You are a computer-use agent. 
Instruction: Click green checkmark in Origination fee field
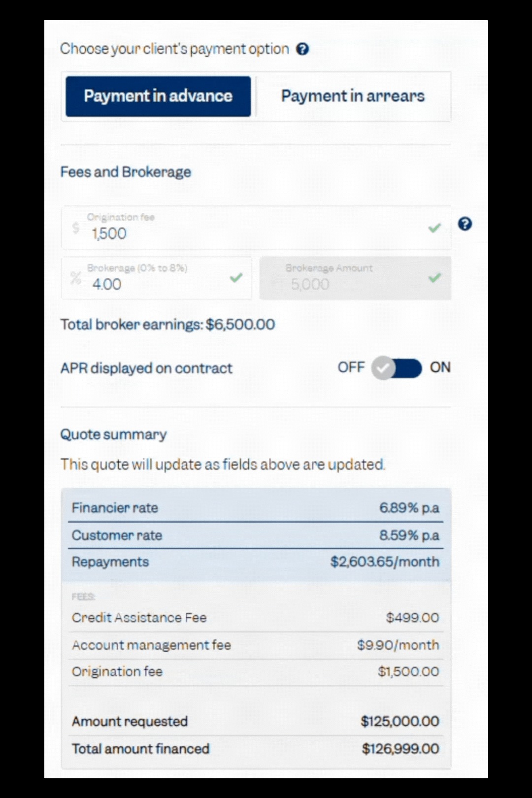coord(434,228)
